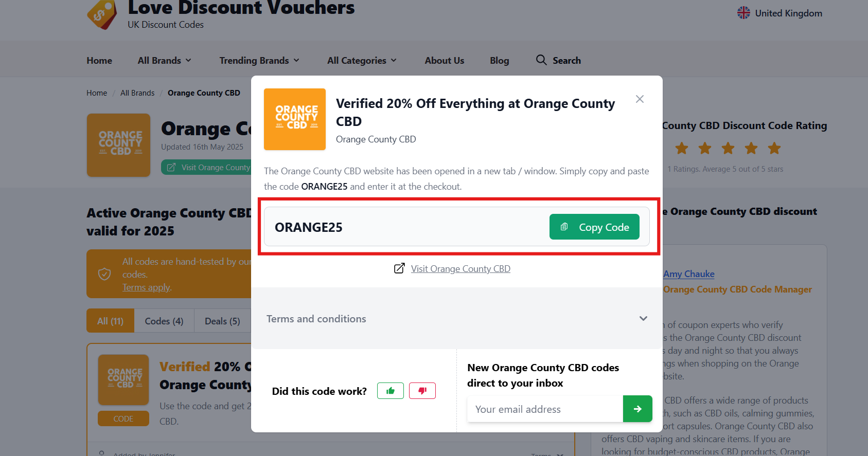The width and height of the screenshot is (868, 456).
Task: Click the search magnifier icon
Action: [x=541, y=60]
